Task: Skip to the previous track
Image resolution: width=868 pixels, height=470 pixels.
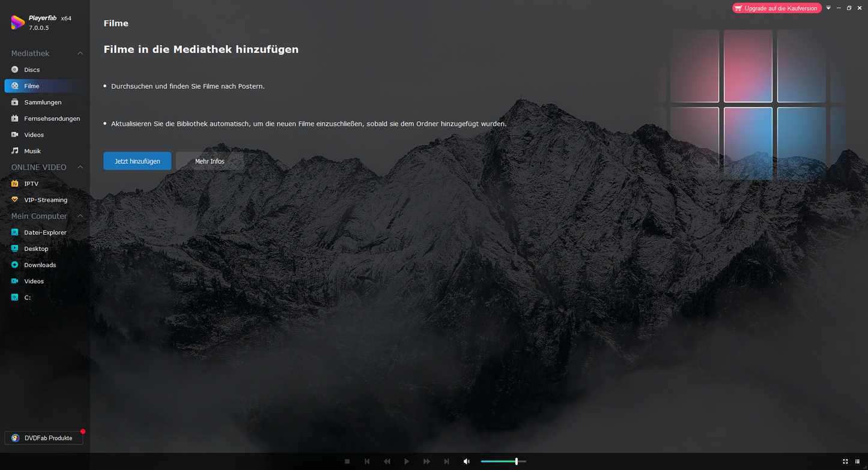Action: pyautogui.click(x=367, y=462)
